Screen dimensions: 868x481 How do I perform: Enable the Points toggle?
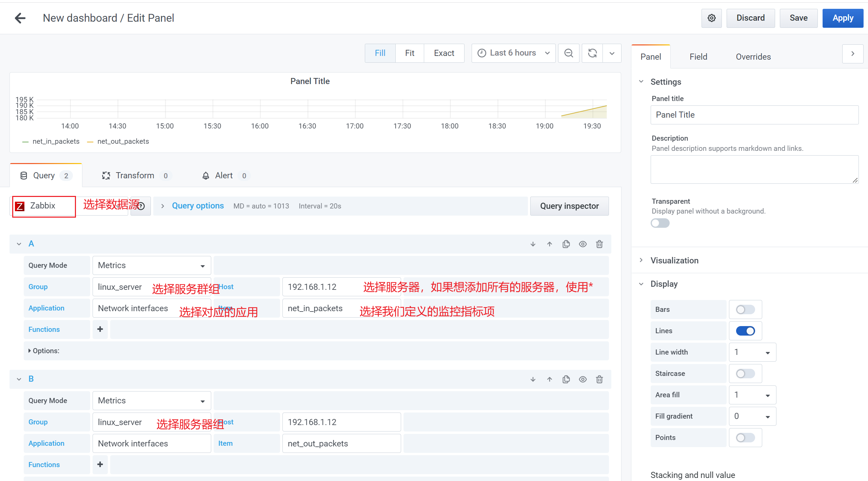[745, 438]
